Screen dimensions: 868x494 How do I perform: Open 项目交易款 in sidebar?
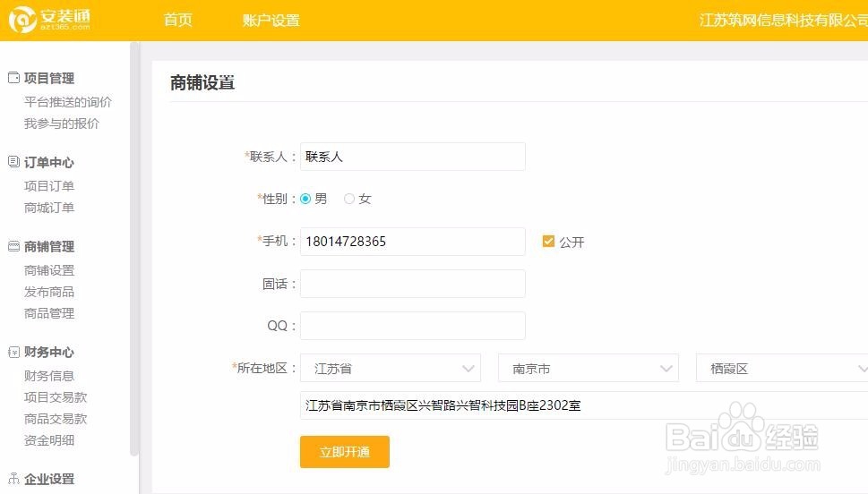point(56,397)
